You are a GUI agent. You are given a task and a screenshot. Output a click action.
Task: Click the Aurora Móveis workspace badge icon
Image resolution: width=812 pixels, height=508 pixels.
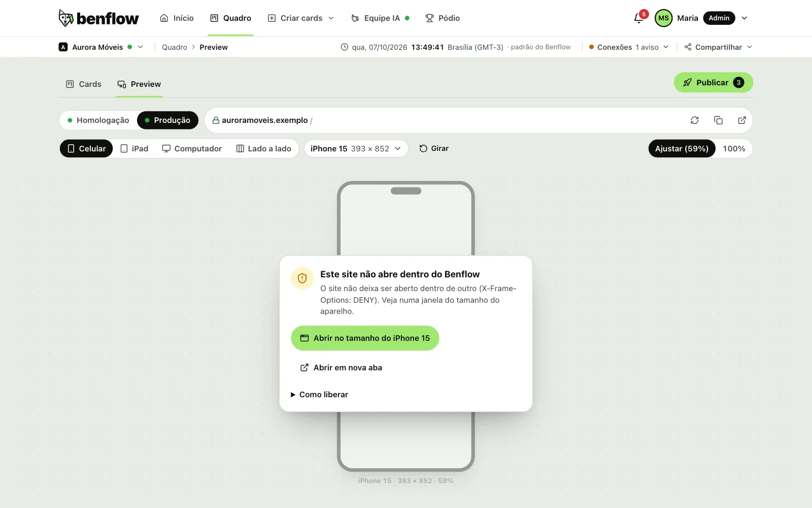[63, 47]
